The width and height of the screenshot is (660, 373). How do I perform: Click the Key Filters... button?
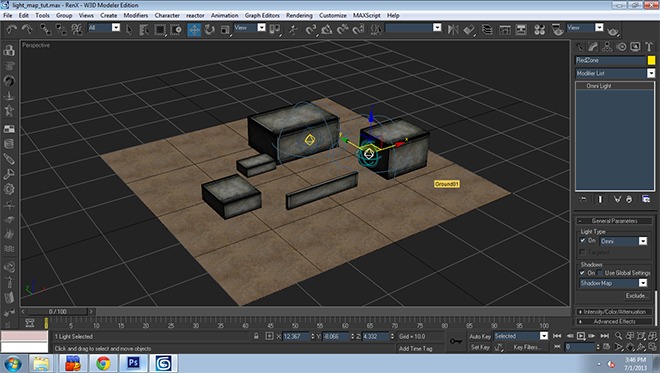[527, 347]
